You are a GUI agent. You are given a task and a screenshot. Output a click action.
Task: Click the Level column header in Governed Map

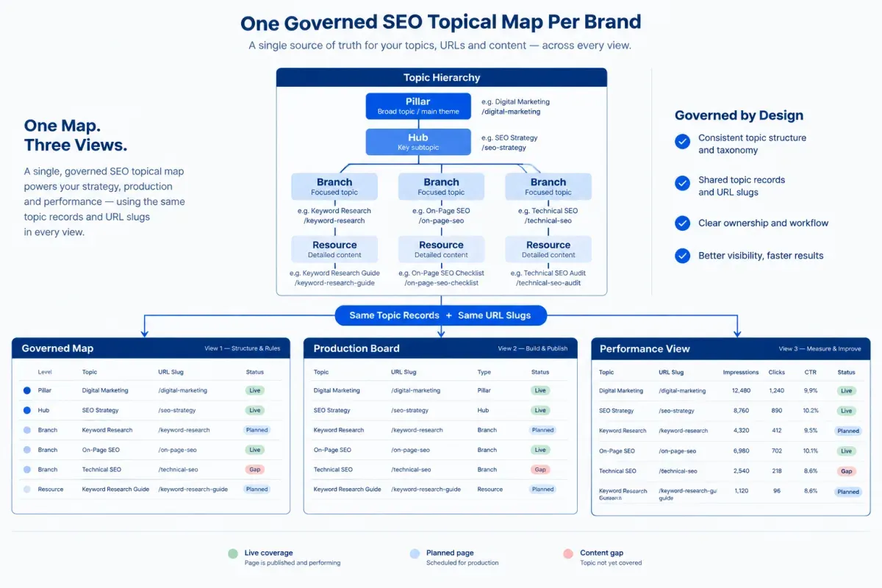45,372
